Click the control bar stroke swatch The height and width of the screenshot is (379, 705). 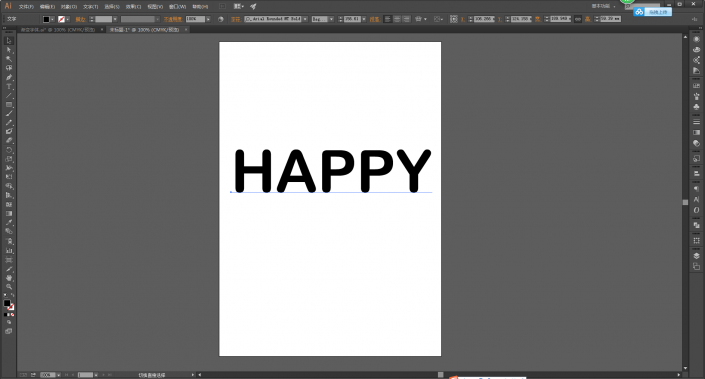(x=62, y=19)
